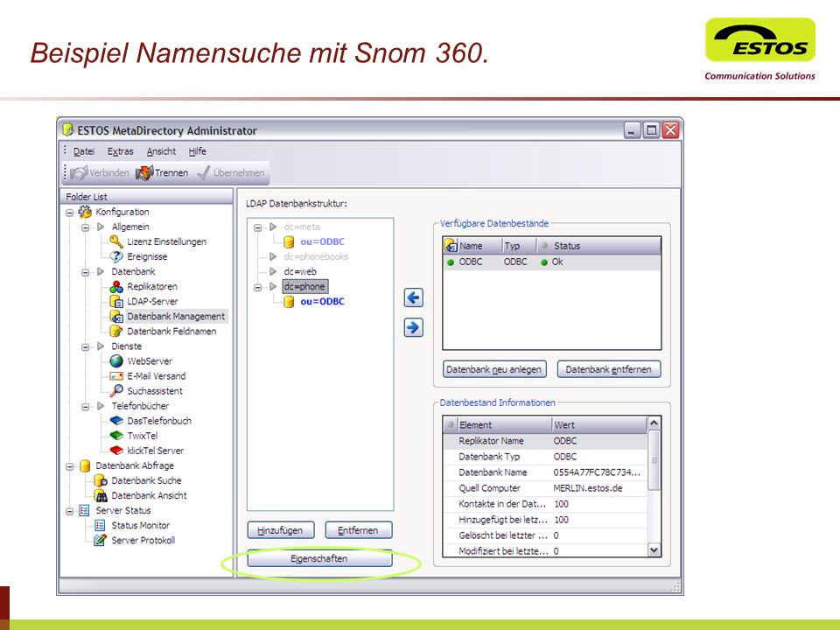This screenshot has width=840, height=630.
Task: Collapse the Dienste tree node
Action: tap(85, 347)
